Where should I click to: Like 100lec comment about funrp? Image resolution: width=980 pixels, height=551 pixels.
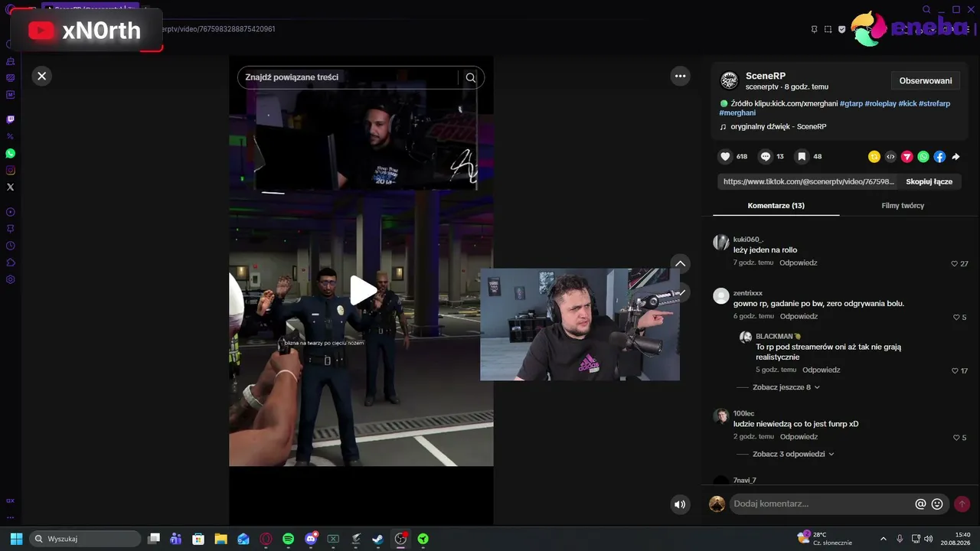pyautogui.click(x=956, y=438)
